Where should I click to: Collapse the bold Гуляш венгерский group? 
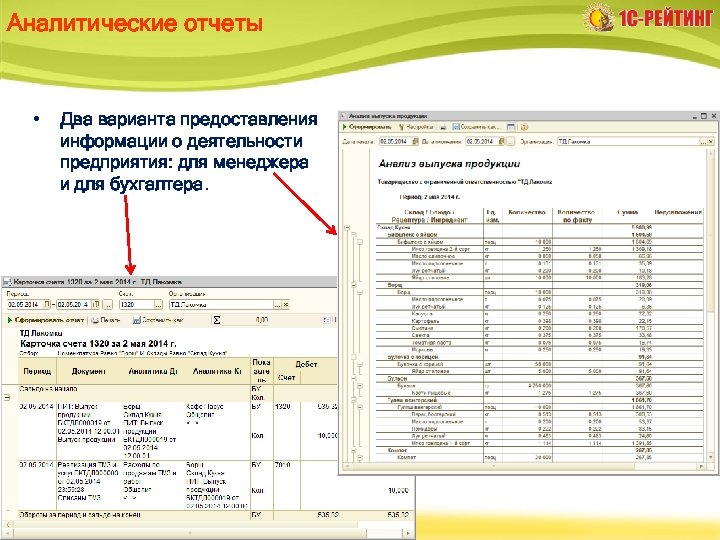click(x=354, y=400)
